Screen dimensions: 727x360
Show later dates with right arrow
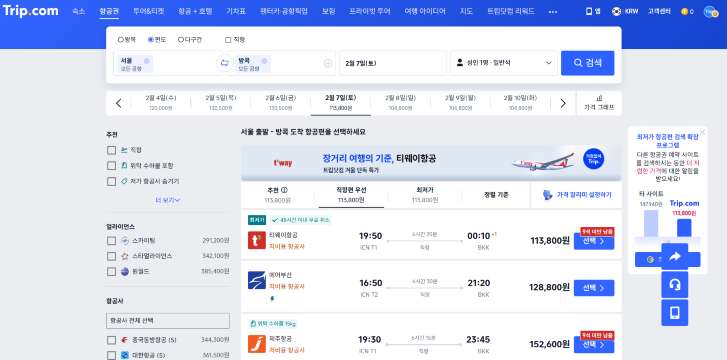click(x=563, y=103)
